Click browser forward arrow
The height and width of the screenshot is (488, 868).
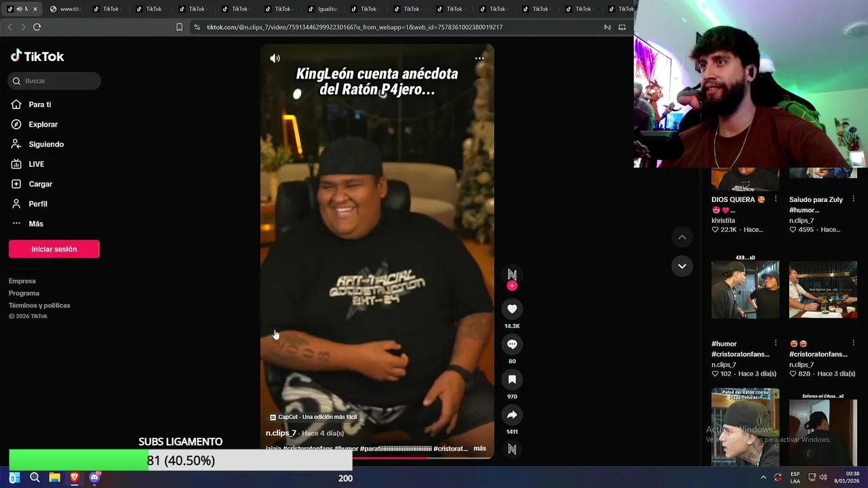click(x=23, y=27)
